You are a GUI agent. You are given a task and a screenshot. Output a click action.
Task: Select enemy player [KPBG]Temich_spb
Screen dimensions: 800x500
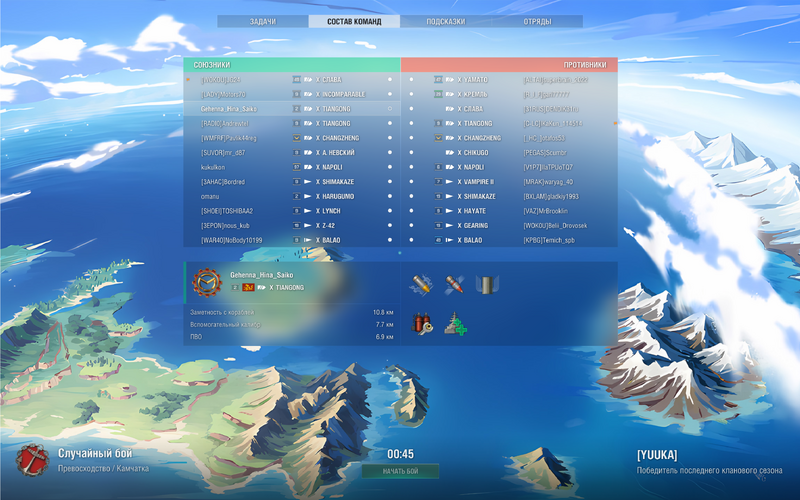coord(549,240)
